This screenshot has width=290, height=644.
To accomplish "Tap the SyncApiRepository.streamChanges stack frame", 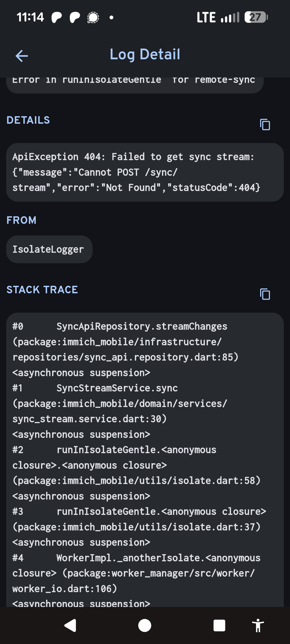I will 142,327.
